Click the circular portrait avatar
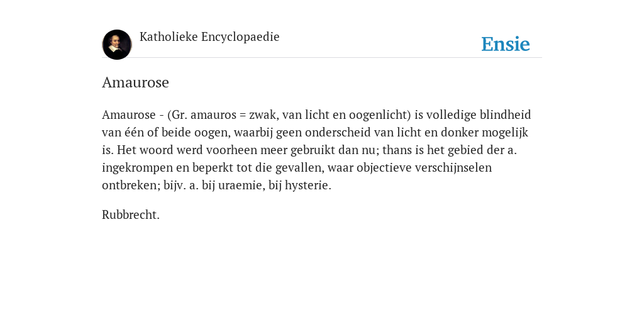The image size is (644, 322). coord(116,45)
